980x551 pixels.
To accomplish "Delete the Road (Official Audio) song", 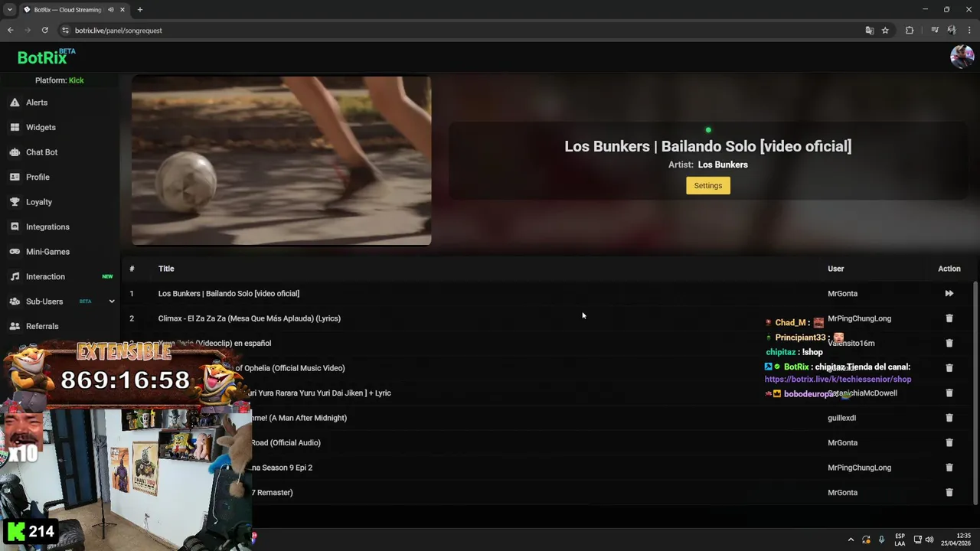I will tap(949, 442).
